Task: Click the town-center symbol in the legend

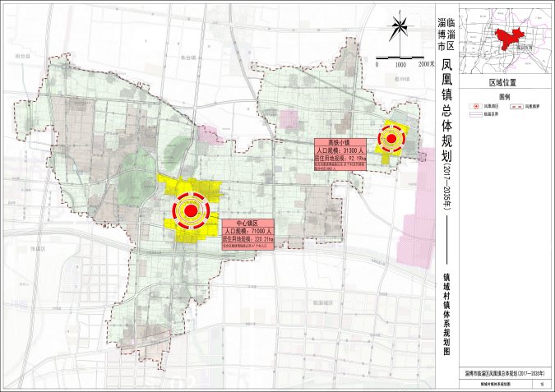Action: coord(475,107)
